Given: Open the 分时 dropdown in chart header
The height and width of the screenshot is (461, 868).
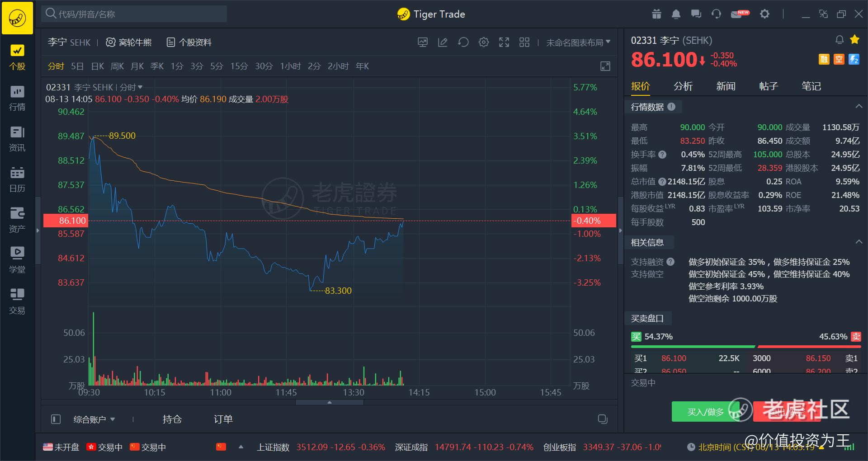Looking at the screenshot, I should point(131,87).
